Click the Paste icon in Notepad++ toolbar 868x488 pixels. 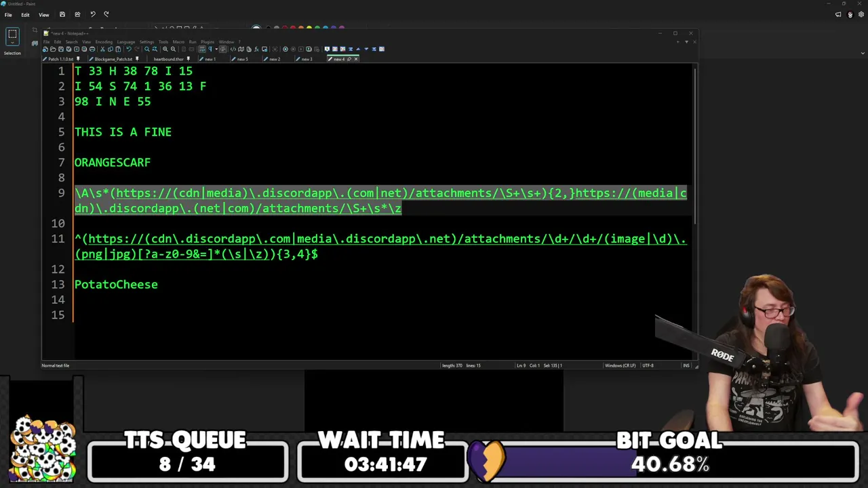[x=118, y=49]
